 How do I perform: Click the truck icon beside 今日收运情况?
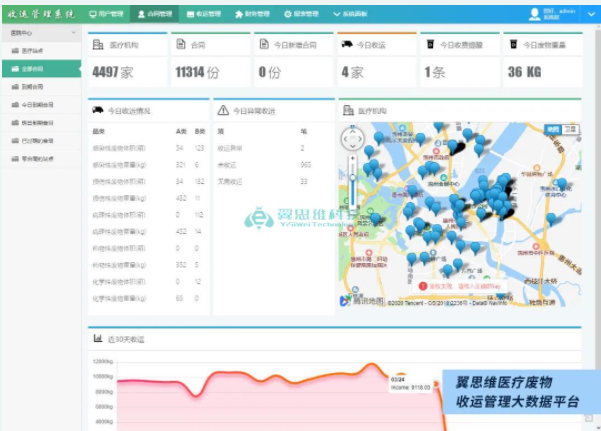pos(98,110)
